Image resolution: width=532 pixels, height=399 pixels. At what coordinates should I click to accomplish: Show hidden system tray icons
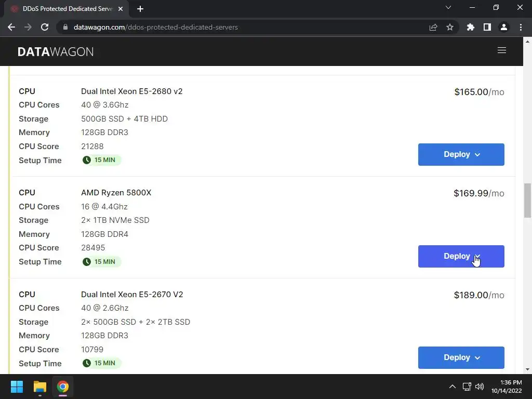tap(452, 387)
